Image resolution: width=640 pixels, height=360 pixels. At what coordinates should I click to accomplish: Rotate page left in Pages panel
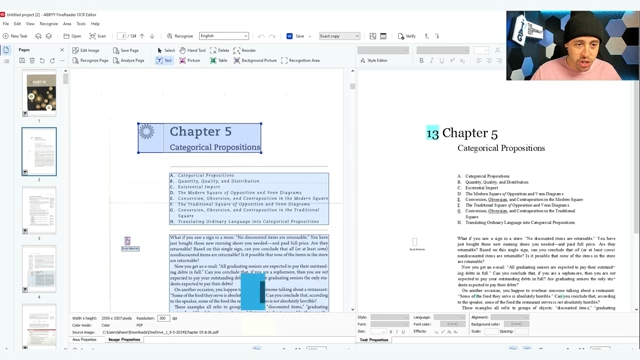pos(42,60)
